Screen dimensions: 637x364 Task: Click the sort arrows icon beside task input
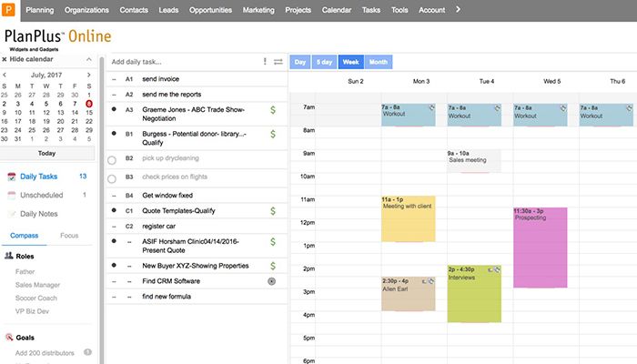point(278,62)
